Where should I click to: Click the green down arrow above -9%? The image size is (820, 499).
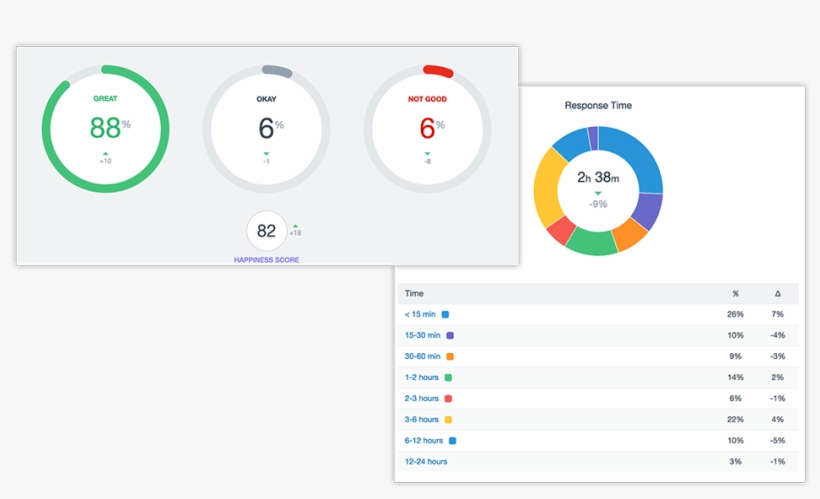click(x=599, y=194)
